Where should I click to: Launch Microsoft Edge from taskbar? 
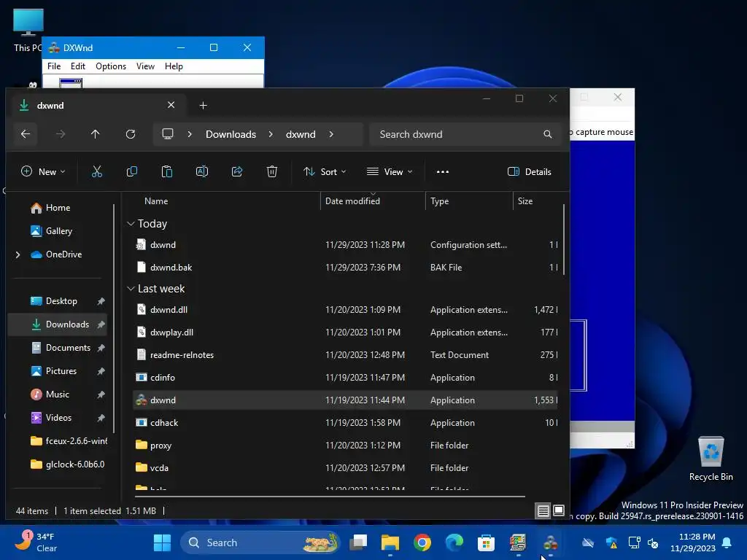(454, 542)
